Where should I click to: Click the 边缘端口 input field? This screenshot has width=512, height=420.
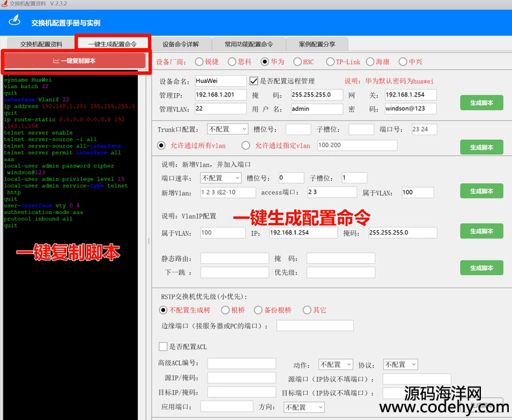pos(315,325)
